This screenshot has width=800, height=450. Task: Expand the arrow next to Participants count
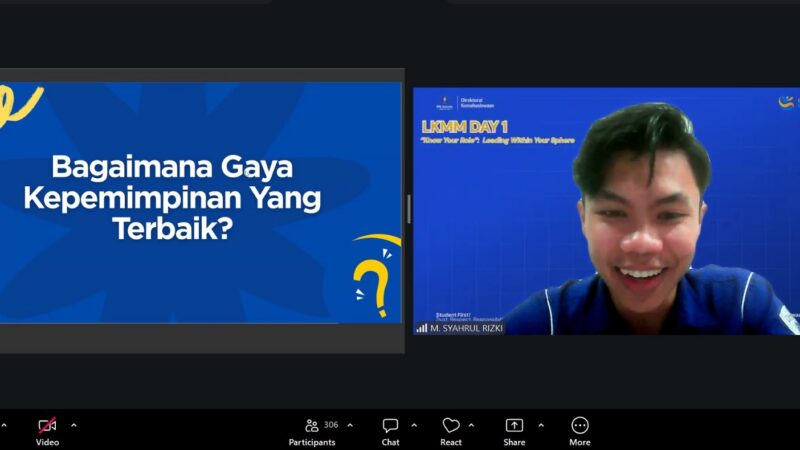tap(350, 425)
